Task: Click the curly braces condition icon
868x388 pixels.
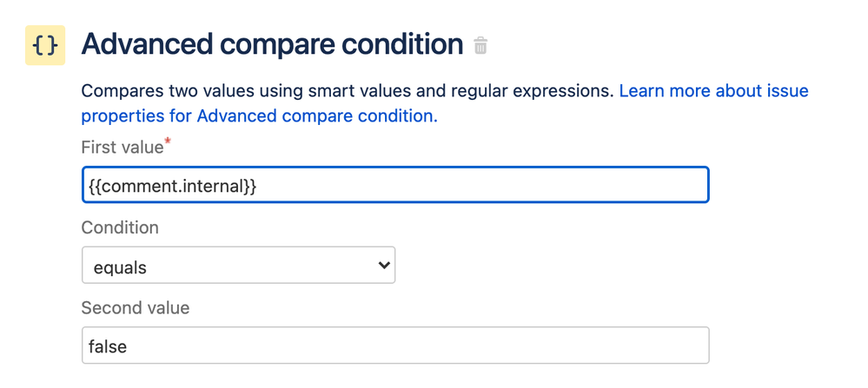Action: tap(44, 45)
